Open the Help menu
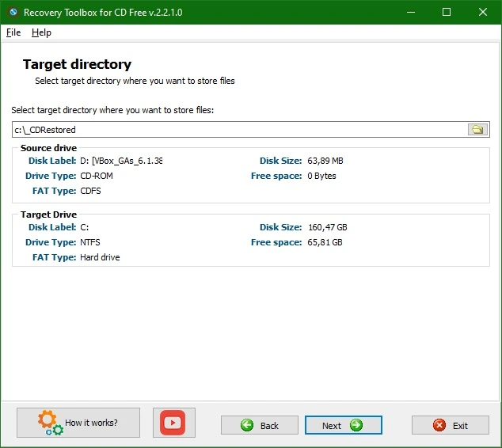The width and height of the screenshot is (502, 448). pyautogui.click(x=41, y=32)
